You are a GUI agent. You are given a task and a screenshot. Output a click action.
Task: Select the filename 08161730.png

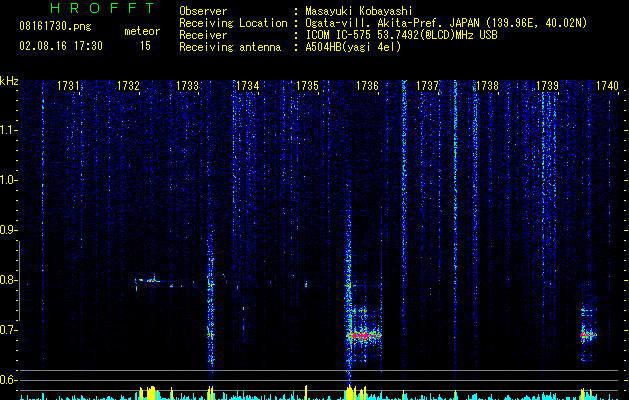point(55,27)
